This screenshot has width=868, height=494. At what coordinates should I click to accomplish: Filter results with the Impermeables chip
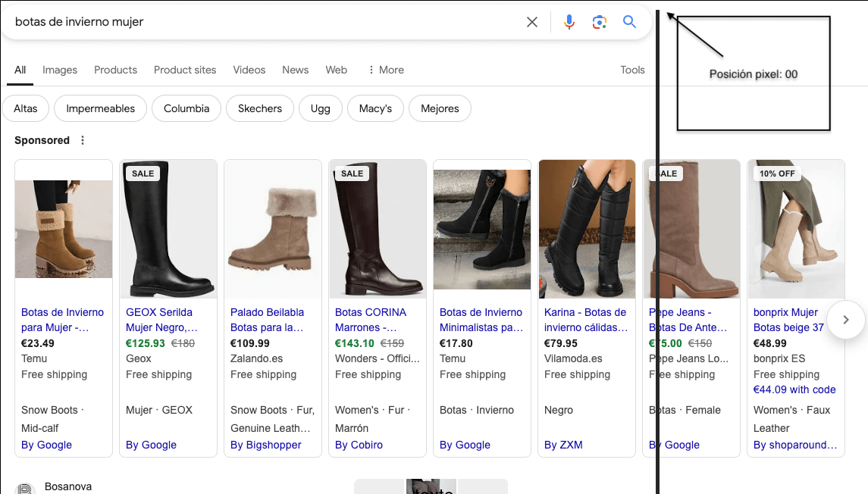point(100,108)
